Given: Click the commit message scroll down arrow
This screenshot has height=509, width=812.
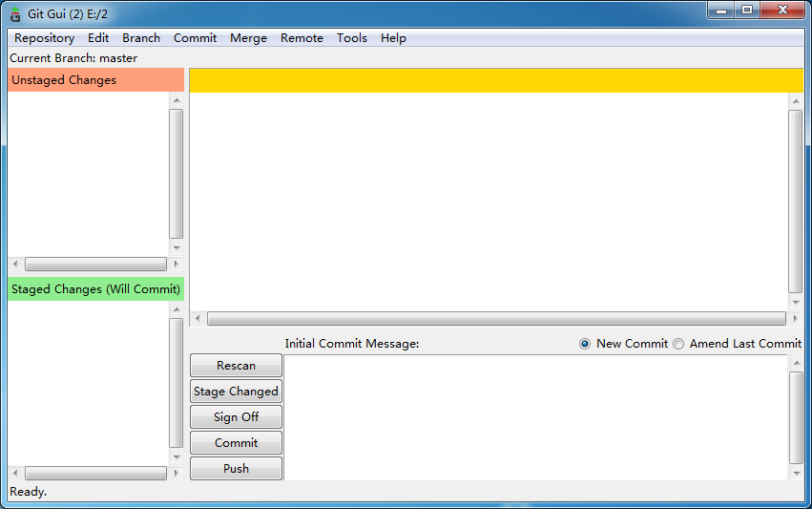Looking at the screenshot, I should tap(797, 473).
